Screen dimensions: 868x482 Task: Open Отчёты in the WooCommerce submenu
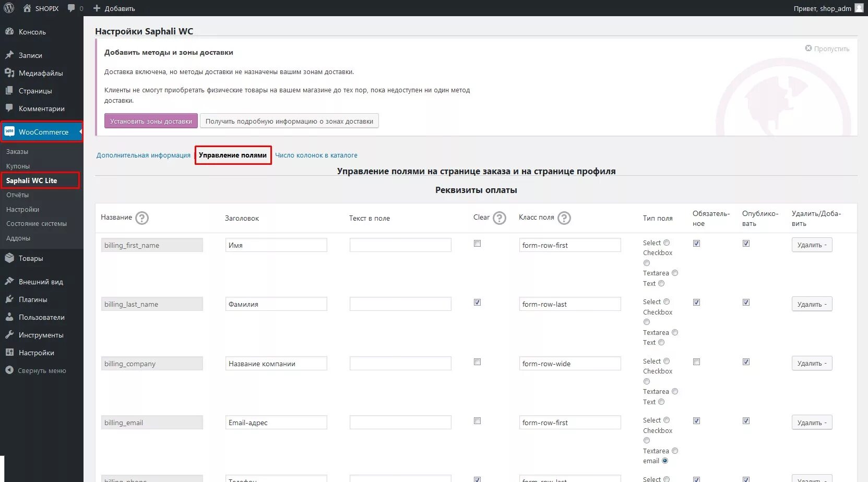pyautogui.click(x=17, y=195)
